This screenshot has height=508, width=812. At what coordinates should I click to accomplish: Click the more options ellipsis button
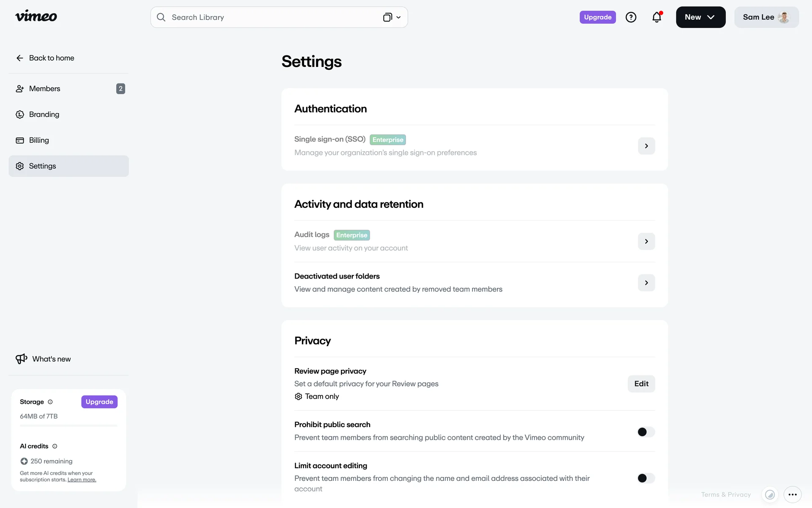[x=792, y=494]
